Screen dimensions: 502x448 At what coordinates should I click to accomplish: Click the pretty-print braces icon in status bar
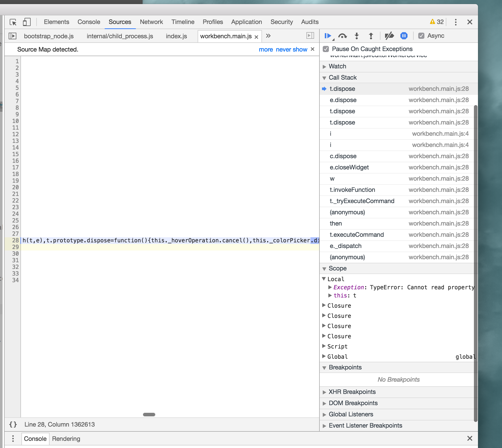(x=13, y=424)
